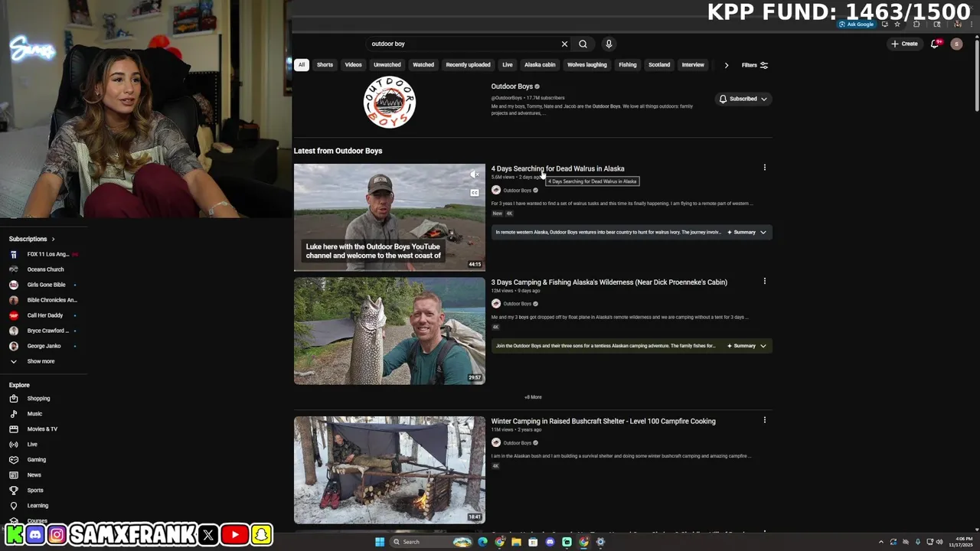Open Discord from the taskbar
Screen dimensions: 980x551
pos(550,542)
